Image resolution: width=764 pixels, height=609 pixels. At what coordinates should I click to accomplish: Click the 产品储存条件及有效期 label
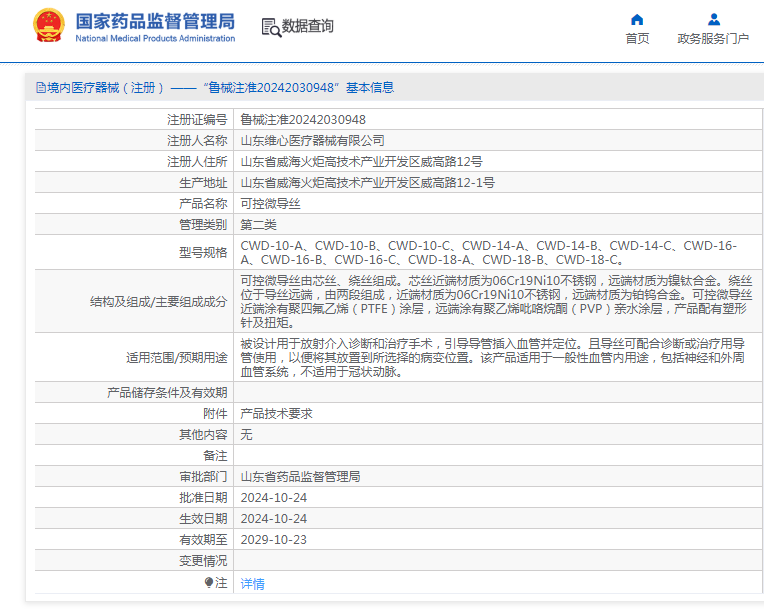(167, 392)
